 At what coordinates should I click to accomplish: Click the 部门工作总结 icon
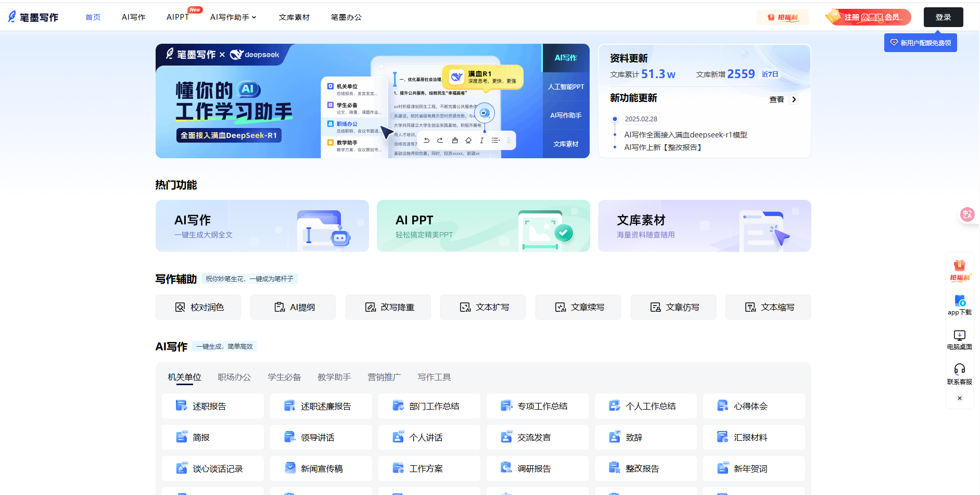(398, 405)
